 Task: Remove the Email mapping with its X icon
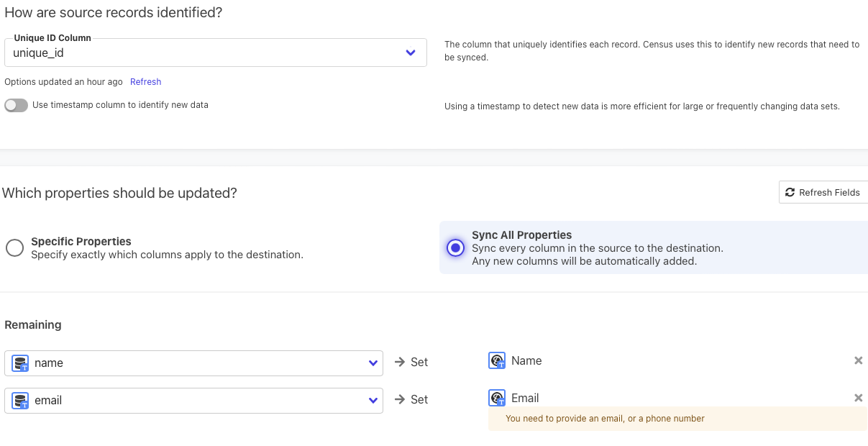click(x=858, y=399)
